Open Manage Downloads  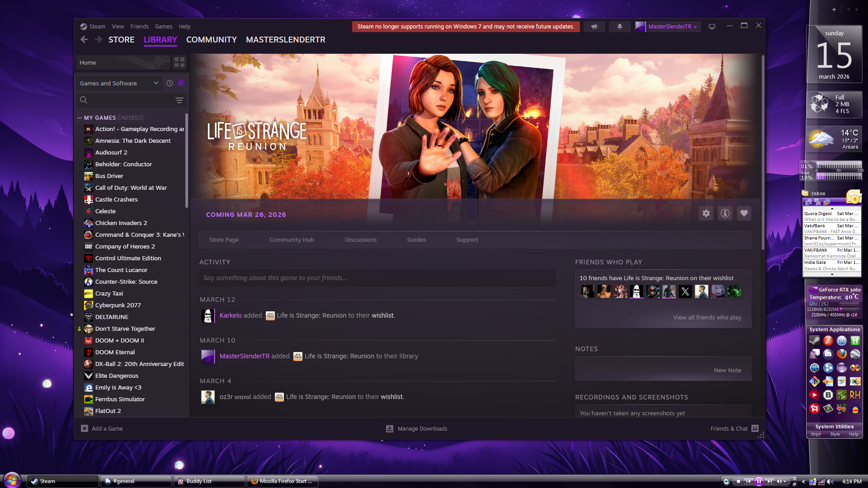[416, 428]
